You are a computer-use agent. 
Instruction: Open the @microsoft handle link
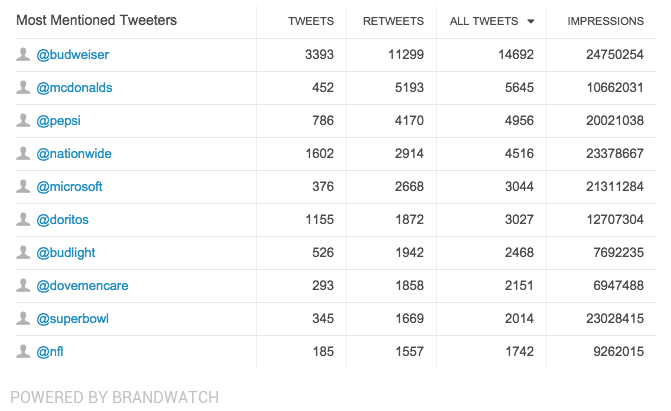tap(69, 187)
